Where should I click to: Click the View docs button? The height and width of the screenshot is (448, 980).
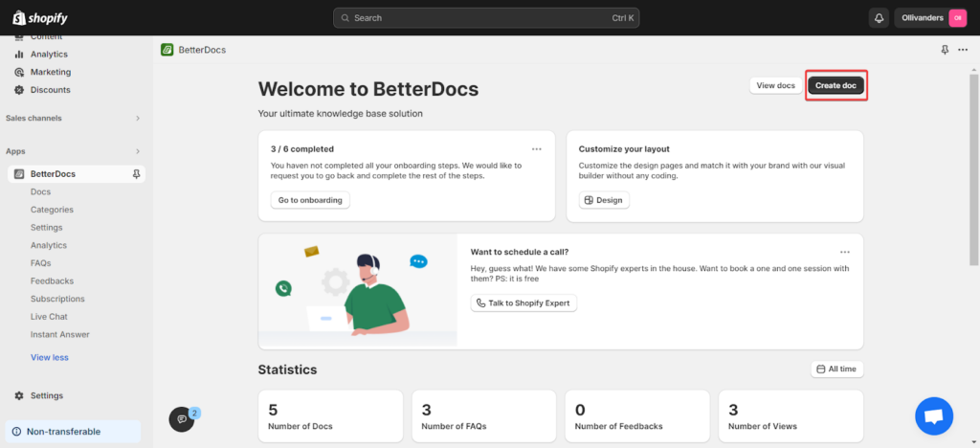pos(775,85)
